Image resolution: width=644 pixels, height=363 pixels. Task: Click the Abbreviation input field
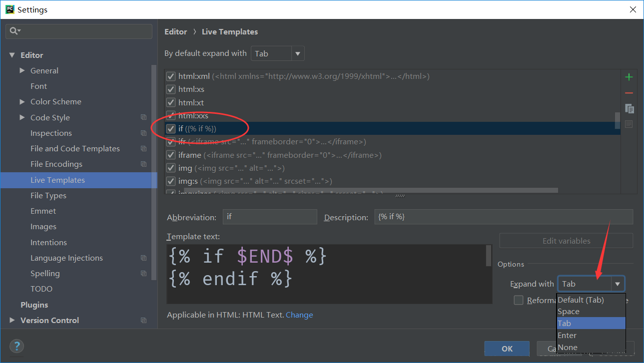point(270,217)
